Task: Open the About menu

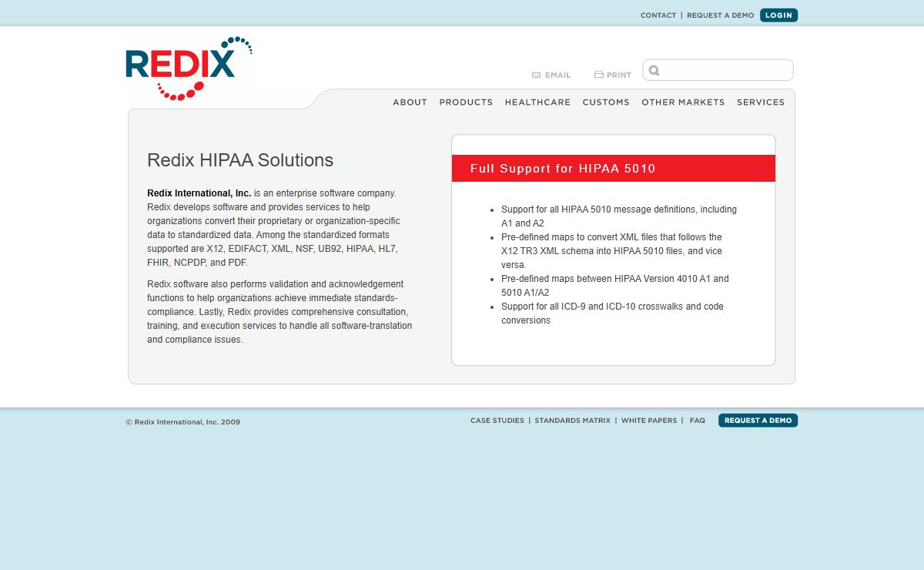Action: point(410,102)
